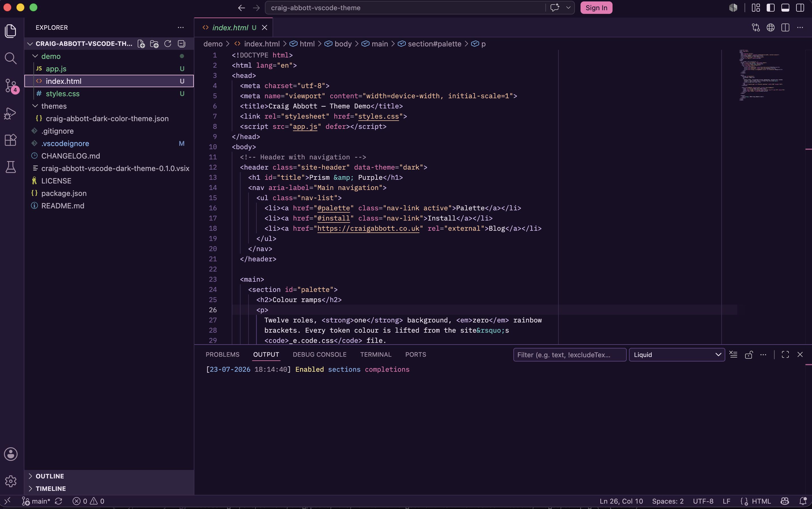Open the Testing flask view
The height and width of the screenshot is (509, 812).
(x=11, y=167)
